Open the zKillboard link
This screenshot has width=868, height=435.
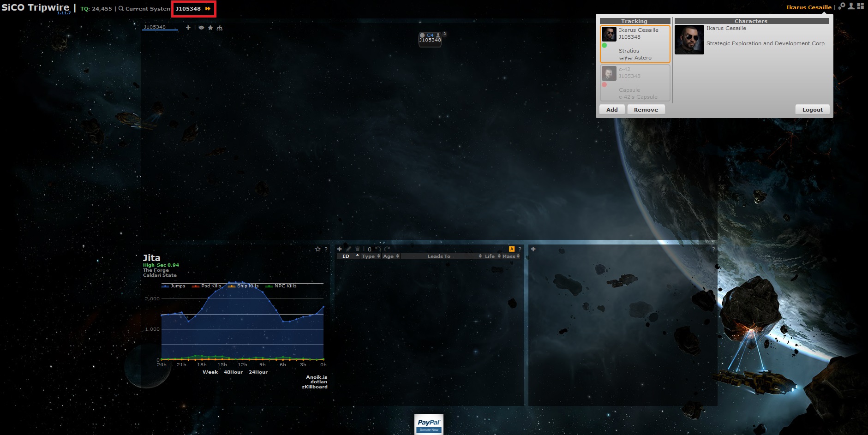[314, 387]
